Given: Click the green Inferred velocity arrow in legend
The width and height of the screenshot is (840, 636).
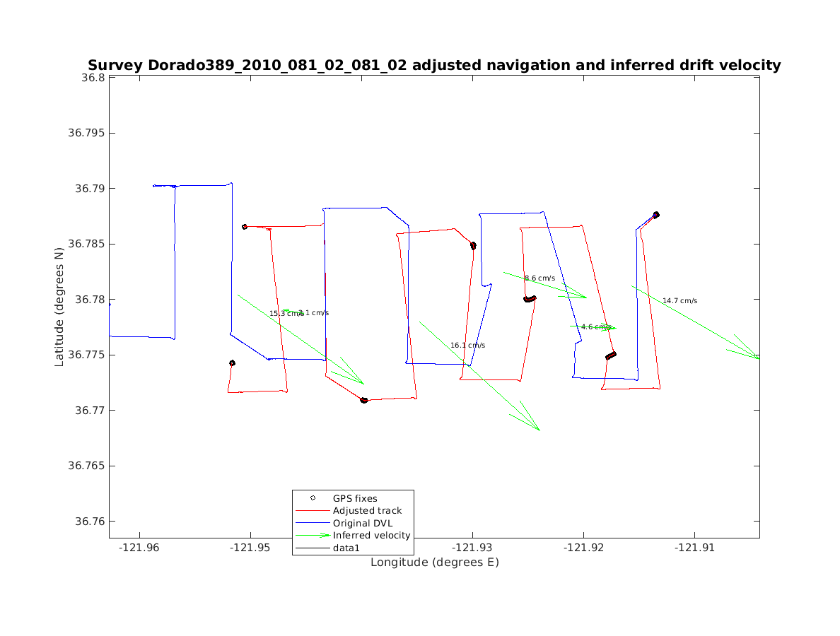Looking at the screenshot, I should point(312,536).
